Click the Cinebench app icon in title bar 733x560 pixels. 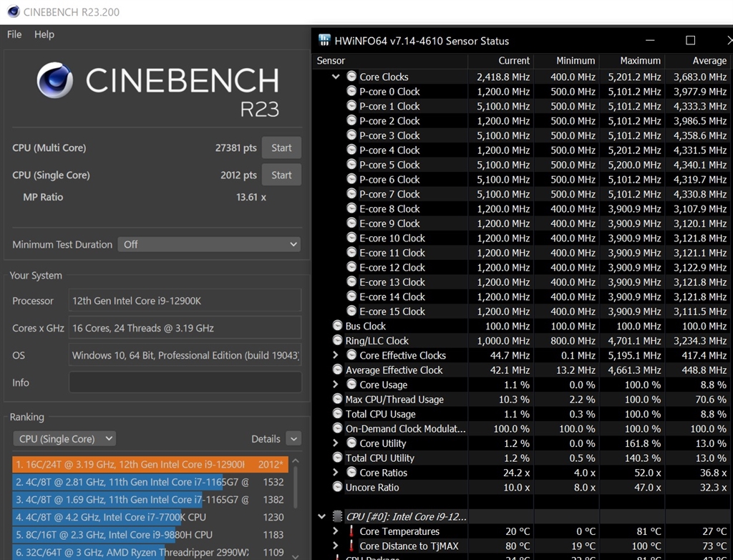pos(14,11)
